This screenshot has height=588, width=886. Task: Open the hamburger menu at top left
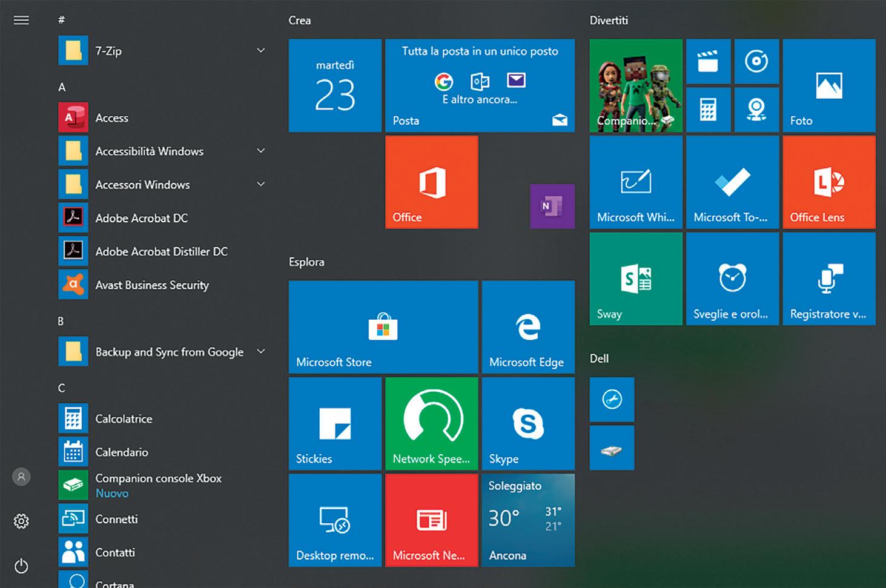point(21,20)
